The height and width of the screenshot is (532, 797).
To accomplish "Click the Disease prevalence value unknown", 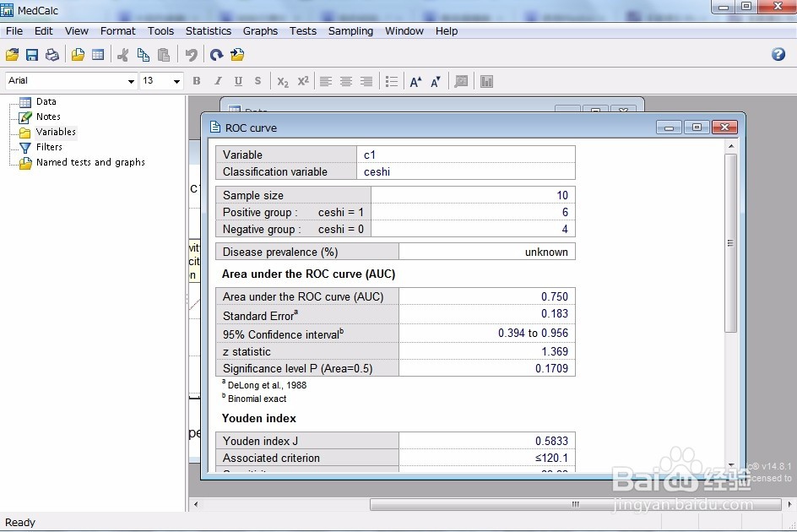I will (546, 252).
